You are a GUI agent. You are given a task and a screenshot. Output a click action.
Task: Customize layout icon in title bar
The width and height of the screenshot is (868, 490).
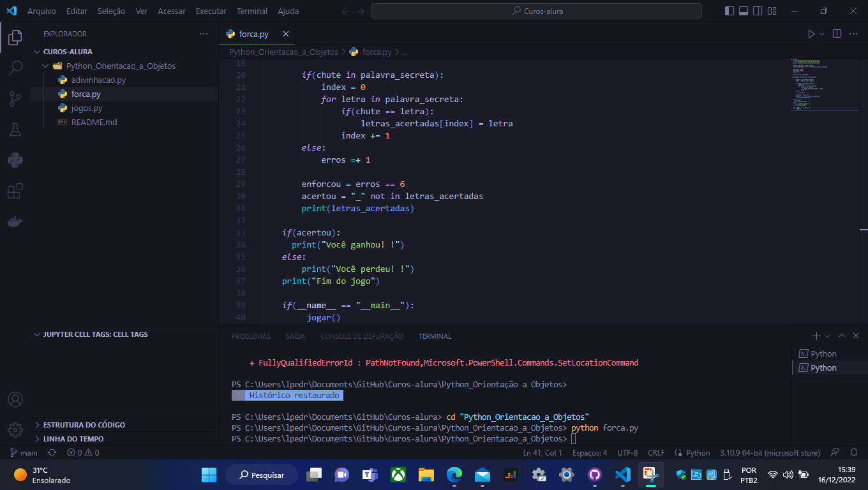772,11
